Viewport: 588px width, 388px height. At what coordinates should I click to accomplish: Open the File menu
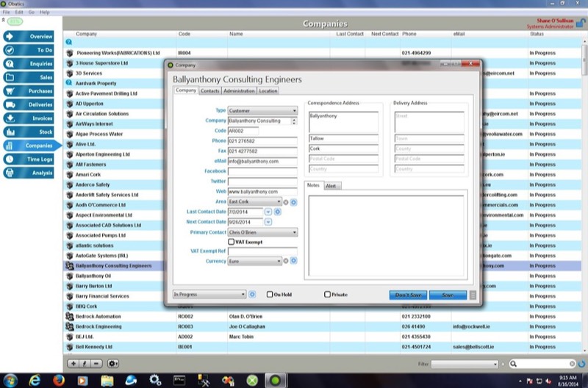coord(7,12)
